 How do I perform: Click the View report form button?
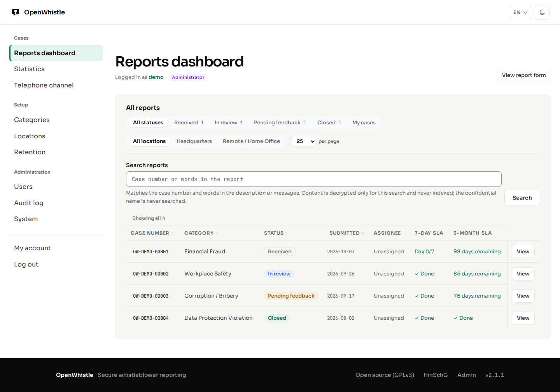point(524,75)
